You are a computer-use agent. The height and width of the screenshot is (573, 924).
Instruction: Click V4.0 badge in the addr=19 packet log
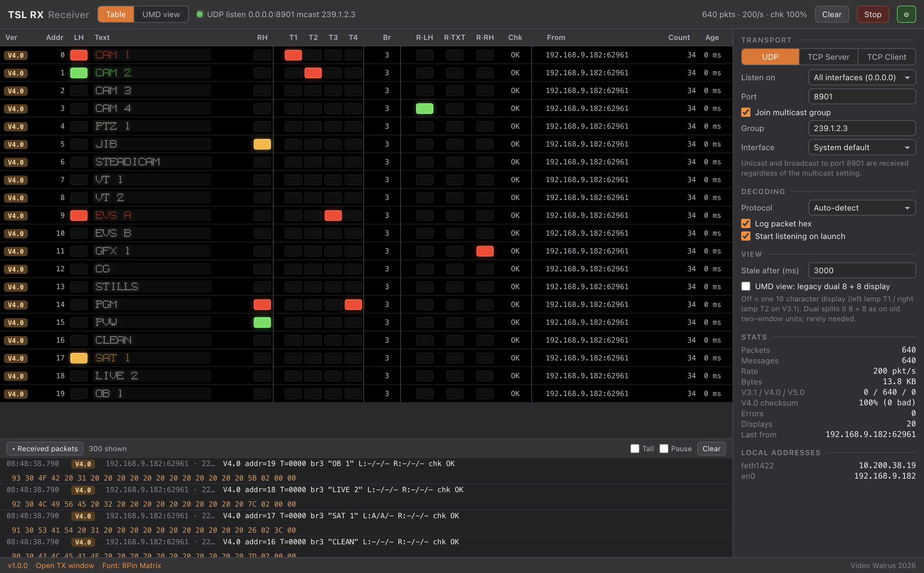pos(83,464)
